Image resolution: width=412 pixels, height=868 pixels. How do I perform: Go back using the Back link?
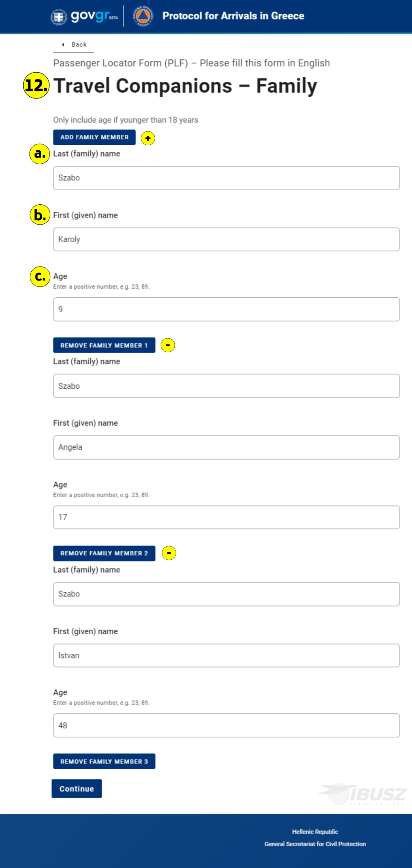click(74, 44)
